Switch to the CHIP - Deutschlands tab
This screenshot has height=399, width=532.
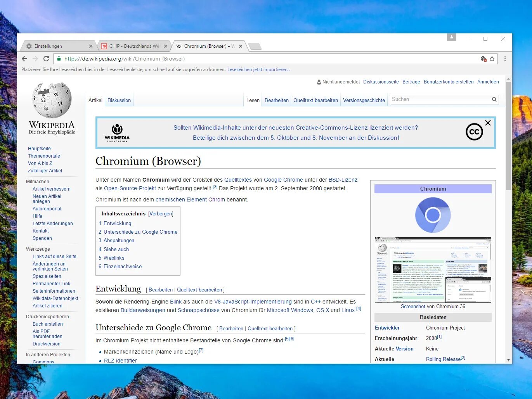134,46
